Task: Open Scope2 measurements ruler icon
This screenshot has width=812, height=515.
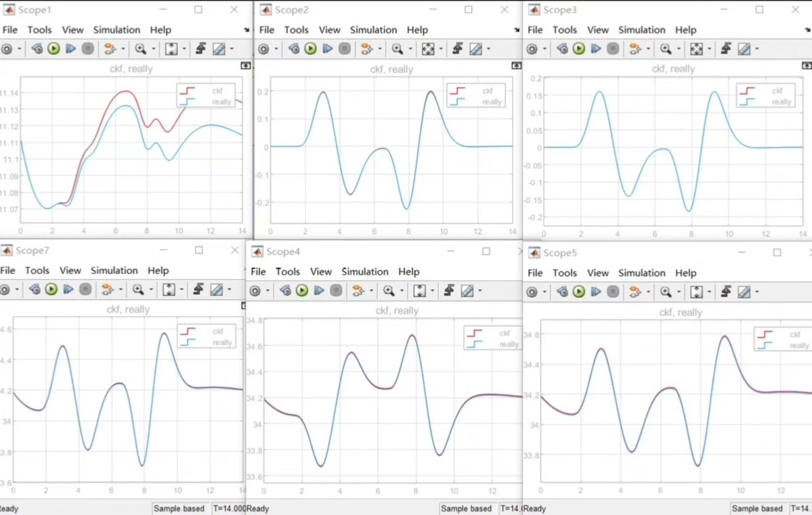Action: [x=475, y=49]
